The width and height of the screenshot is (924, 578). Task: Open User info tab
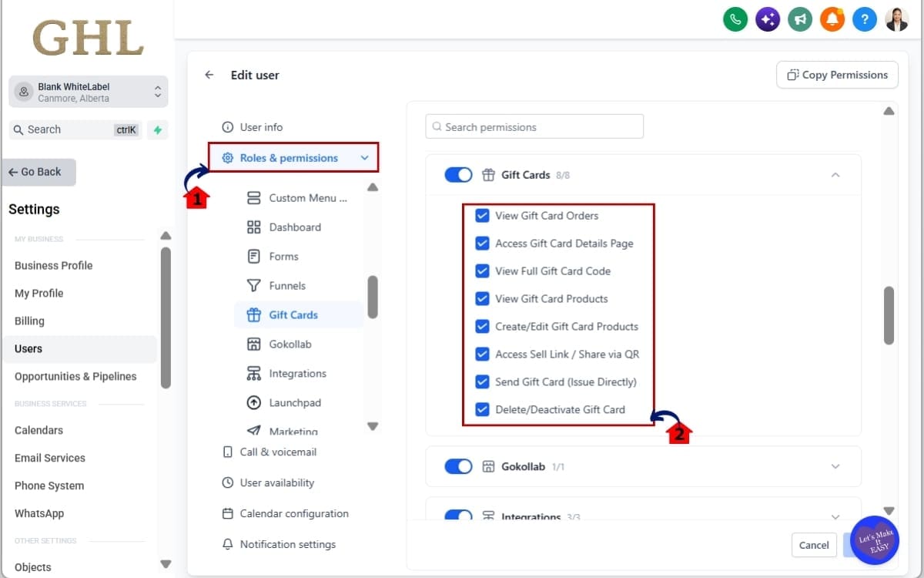(x=252, y=127)
